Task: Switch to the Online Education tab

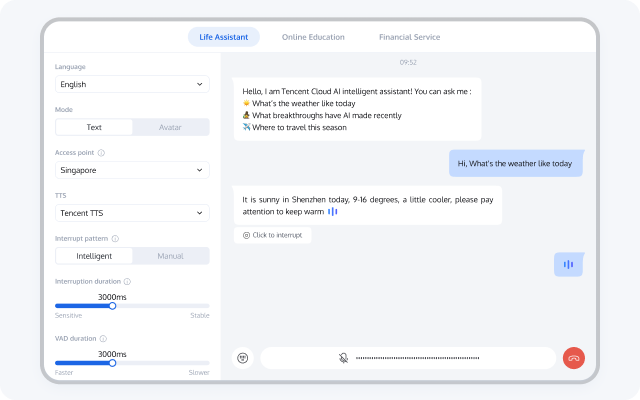Action: coord(313,37)
